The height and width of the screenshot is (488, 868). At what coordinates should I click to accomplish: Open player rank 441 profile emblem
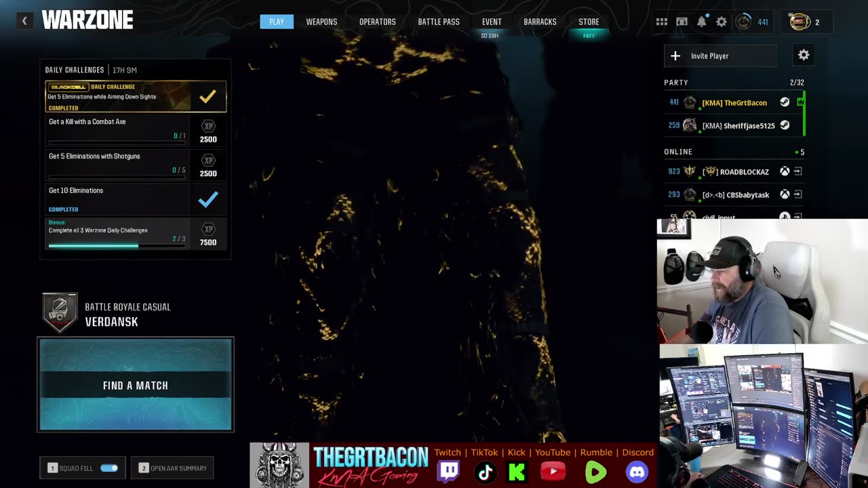(743, 22)
